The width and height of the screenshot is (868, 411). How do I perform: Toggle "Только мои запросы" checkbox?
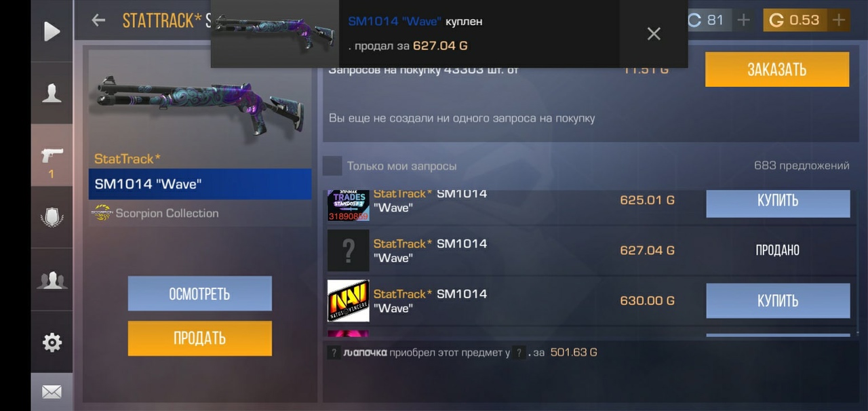(332, 165)
